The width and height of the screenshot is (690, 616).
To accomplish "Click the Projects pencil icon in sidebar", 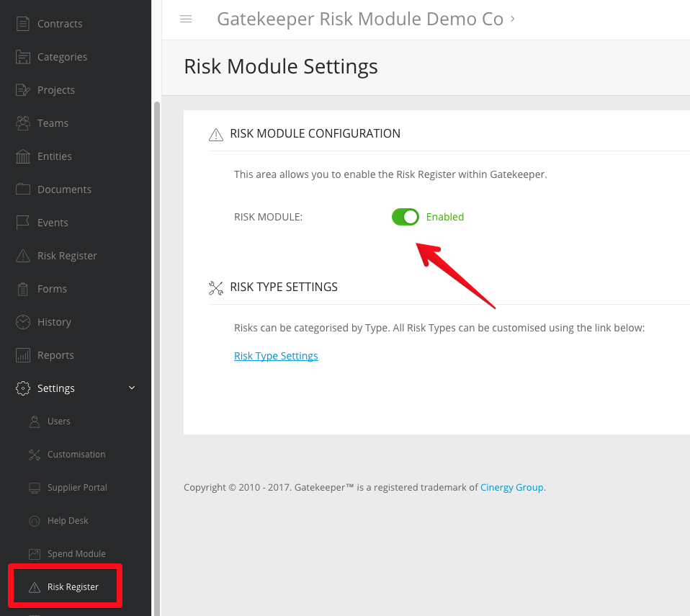I will point(23,90).
